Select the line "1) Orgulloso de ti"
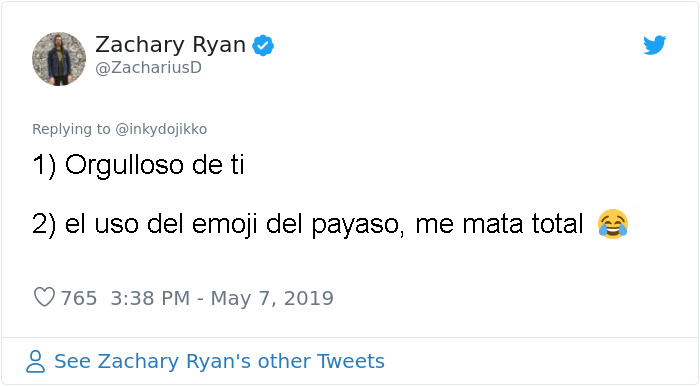 (x=138, y=165)
